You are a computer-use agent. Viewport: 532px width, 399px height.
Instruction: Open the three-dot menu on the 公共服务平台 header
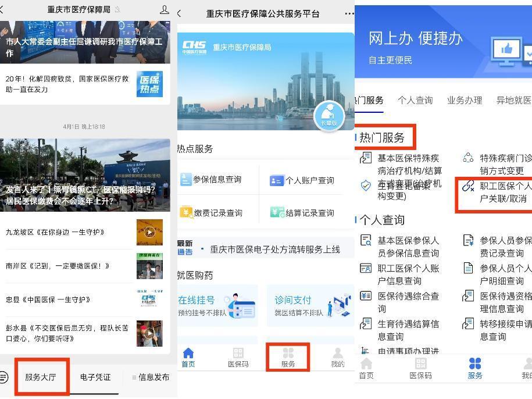349,14
